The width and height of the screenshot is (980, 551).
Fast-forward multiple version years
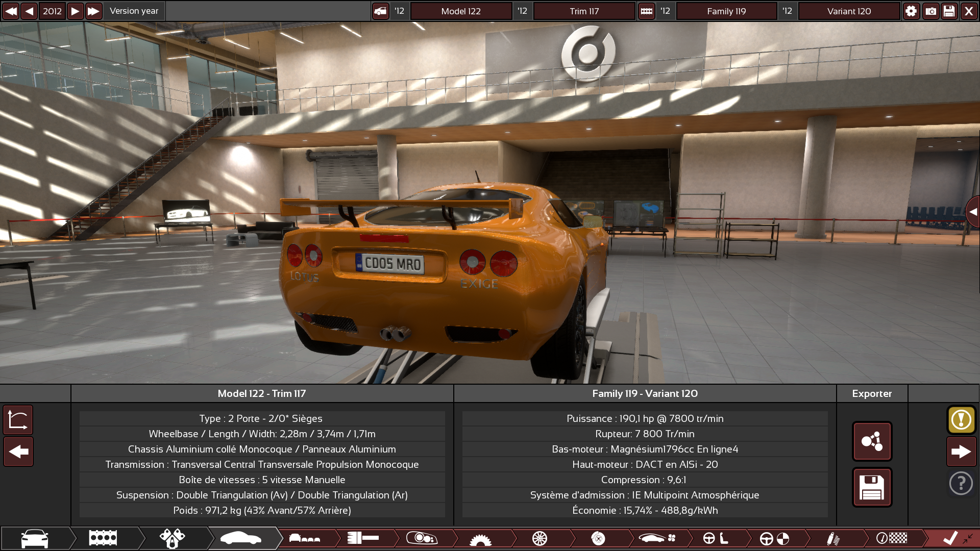[x=93, y=11]
